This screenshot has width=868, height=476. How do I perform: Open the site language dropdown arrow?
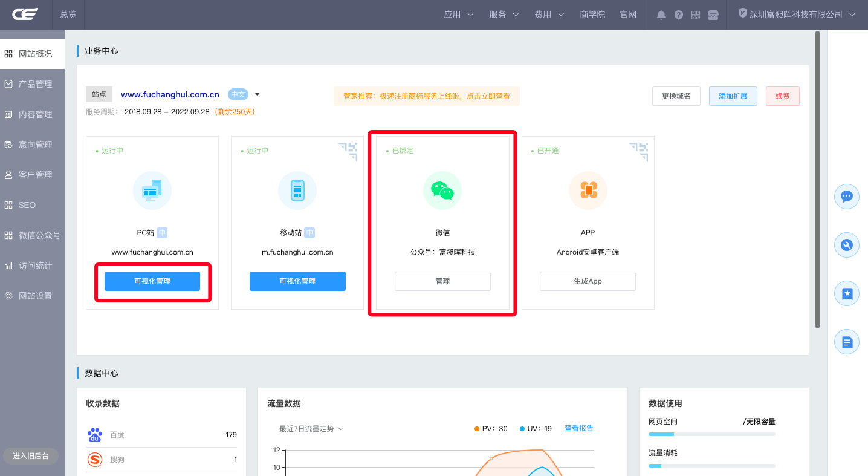(257, 94)
